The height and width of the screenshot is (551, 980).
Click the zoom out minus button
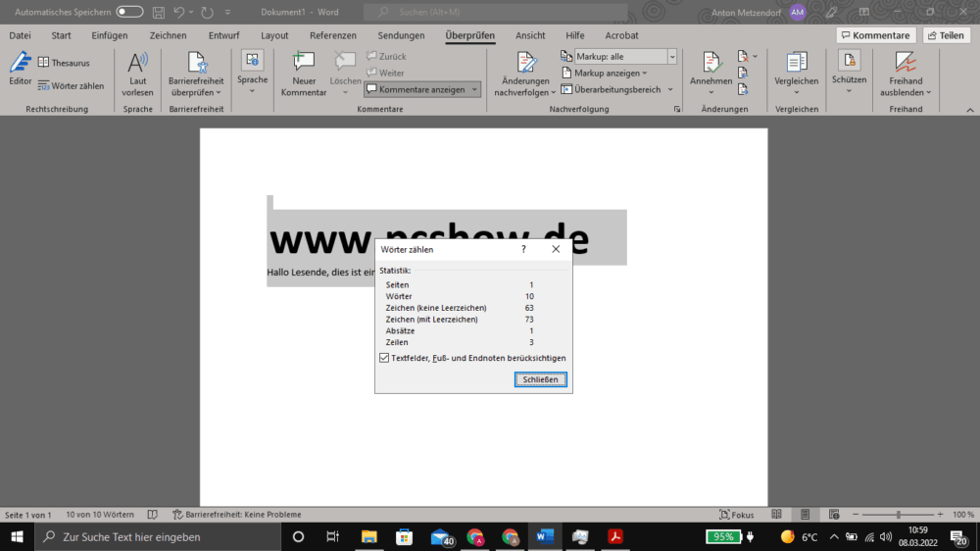(x=856, y=515)
